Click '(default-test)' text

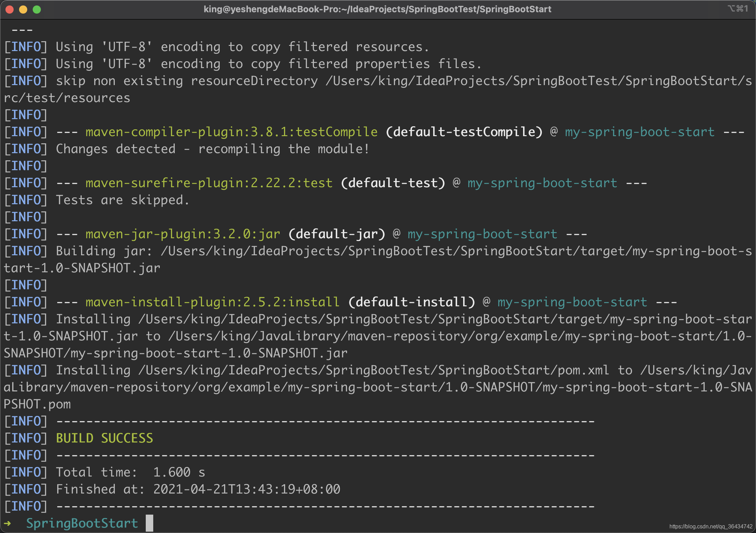pyautogui.click(x=393, y=183)
